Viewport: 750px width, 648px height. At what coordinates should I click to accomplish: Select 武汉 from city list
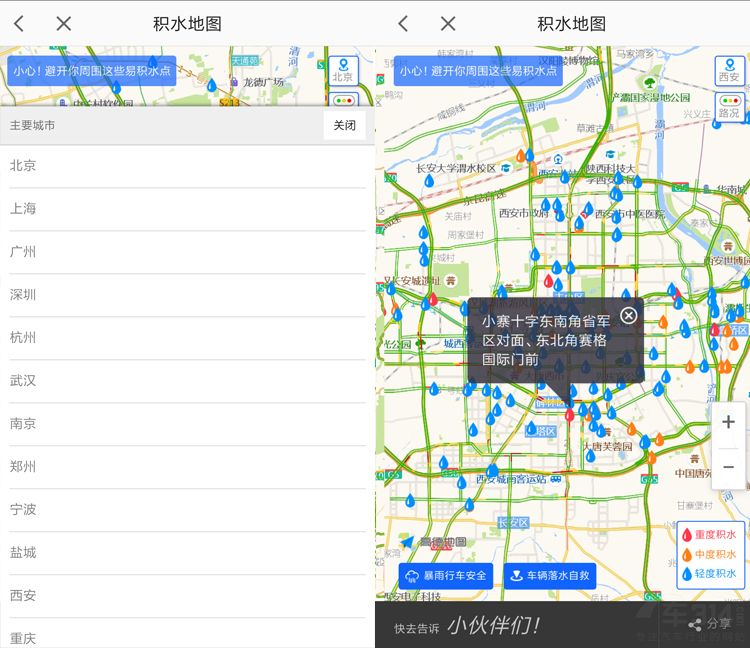point(187,381)
